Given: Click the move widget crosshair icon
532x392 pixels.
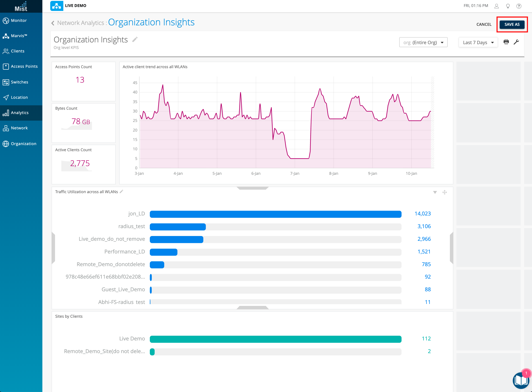Looking at the screenshot, I should pyautogui.click(x=444, y=192).
